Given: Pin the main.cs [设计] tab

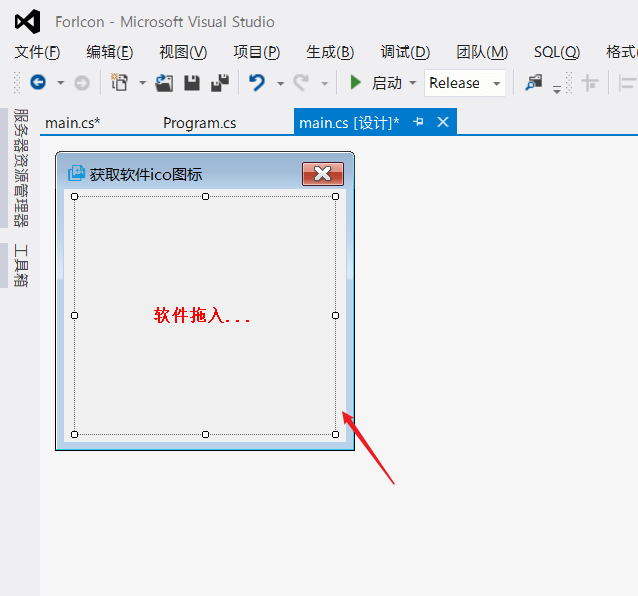Looking at the screenshot, I should point(419,122).
